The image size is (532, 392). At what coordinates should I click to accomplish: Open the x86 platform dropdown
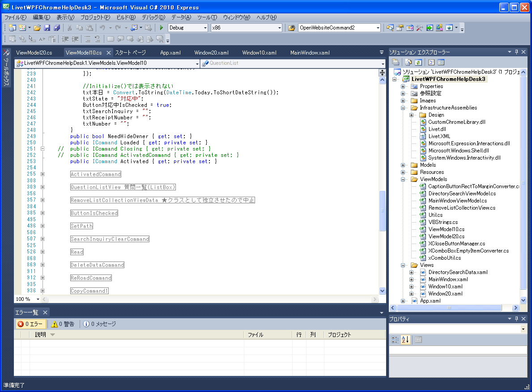(x=280, y=28)
